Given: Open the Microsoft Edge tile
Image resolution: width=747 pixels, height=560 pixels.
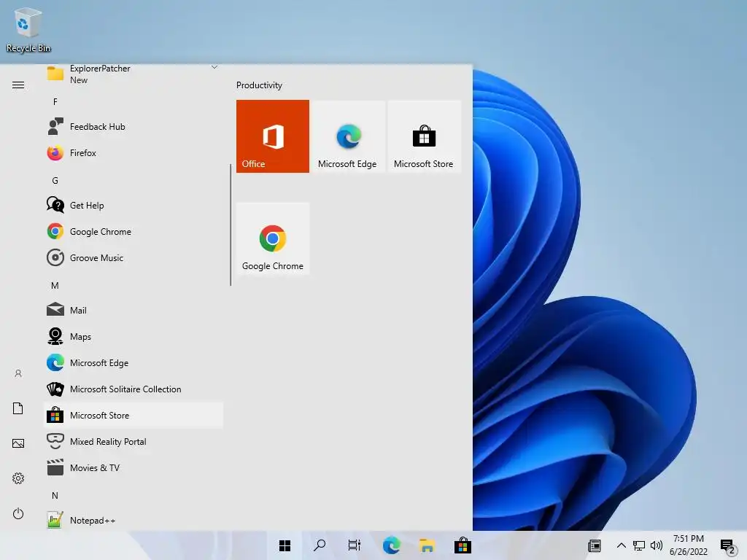Looking at the screenshot, I should click(x=347, y=136).
